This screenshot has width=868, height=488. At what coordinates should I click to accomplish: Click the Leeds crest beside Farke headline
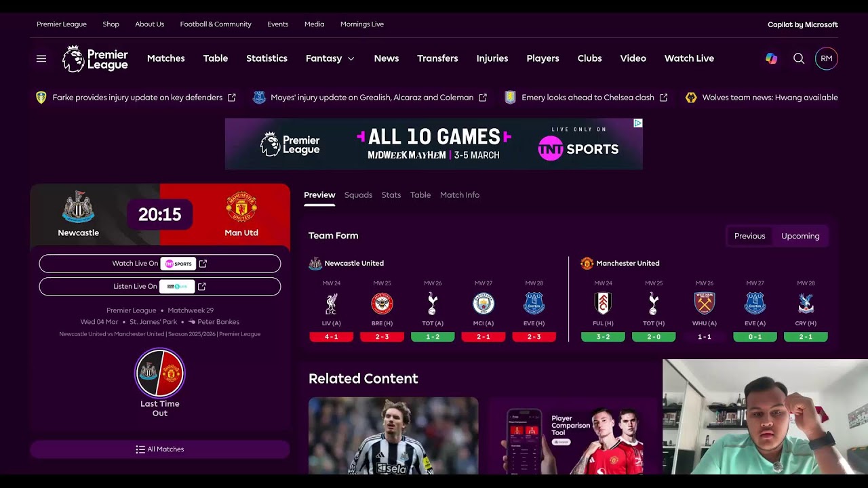point(41,98)
